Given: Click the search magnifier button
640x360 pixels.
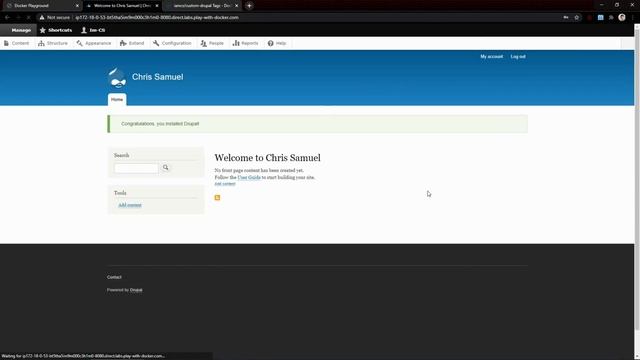Looking at the screenshot, I should click(x=166, y=167).
